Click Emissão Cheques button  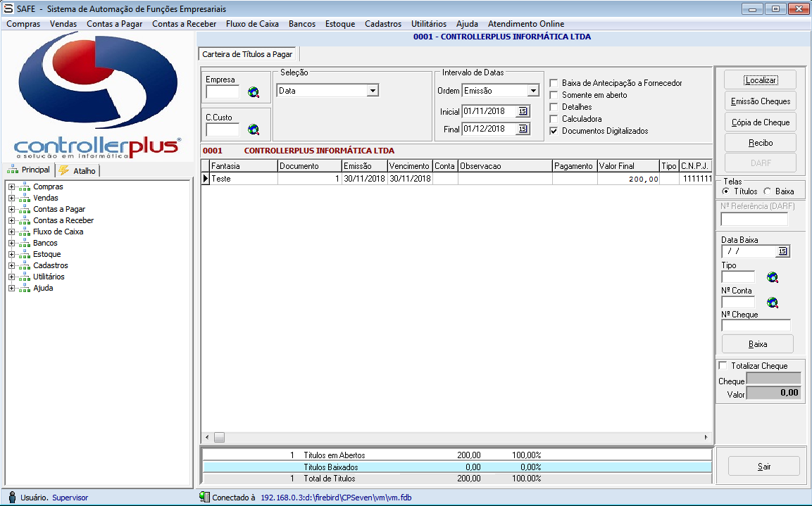point(760,101)
